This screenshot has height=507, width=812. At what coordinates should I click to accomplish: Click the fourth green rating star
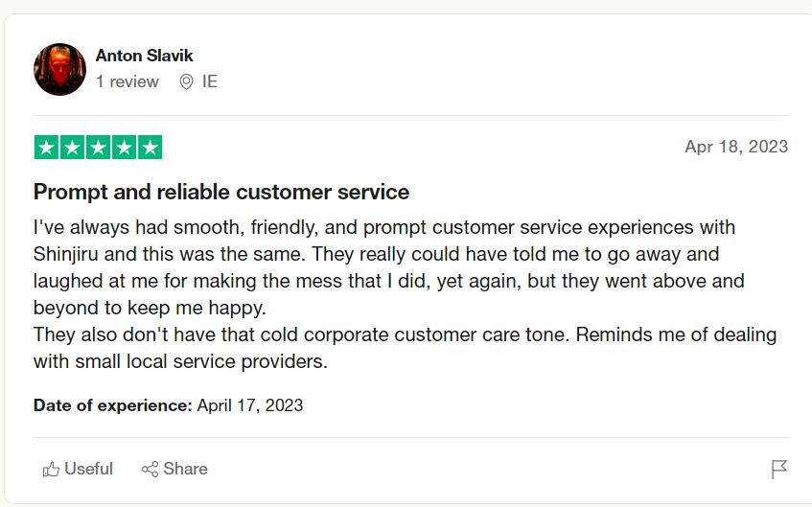click(x=124, y=148)
